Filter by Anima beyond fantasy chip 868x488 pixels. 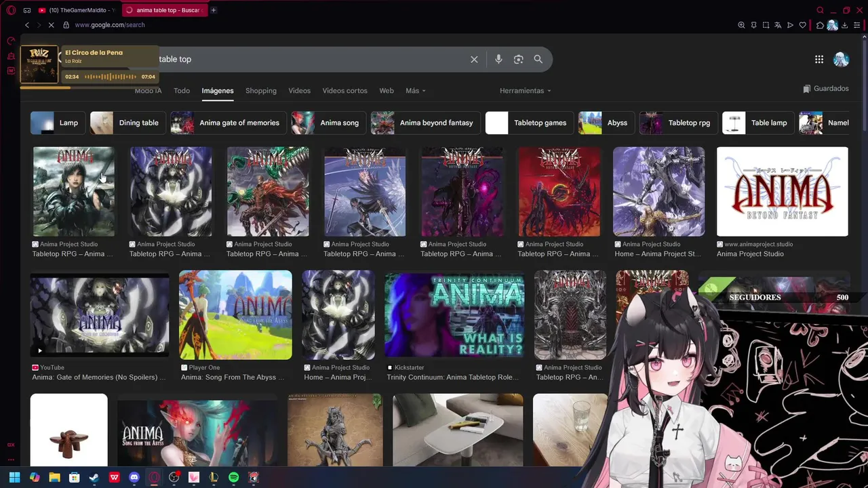click(x=425, y=123)
